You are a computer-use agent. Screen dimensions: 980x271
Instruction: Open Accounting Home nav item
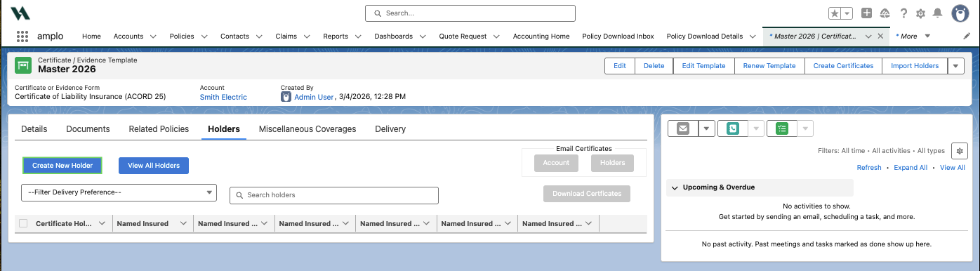(x=541, y=37)
